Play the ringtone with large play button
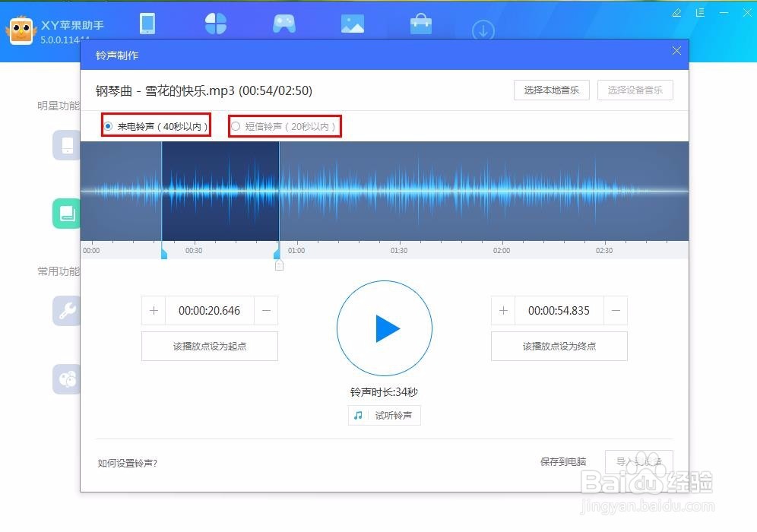 click(385, 328)
